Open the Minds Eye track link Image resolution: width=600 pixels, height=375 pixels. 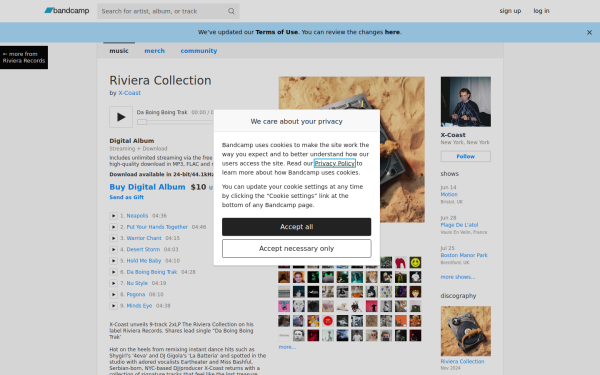coord(139,306)
